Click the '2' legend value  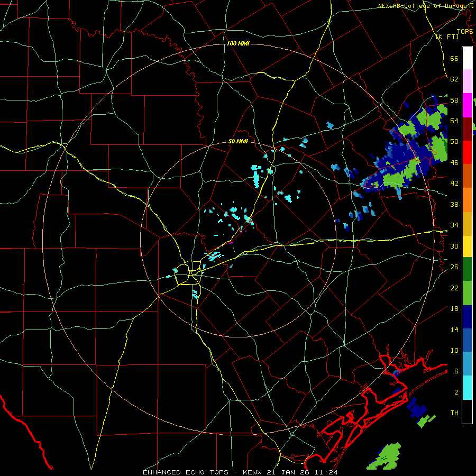[456, 392]
